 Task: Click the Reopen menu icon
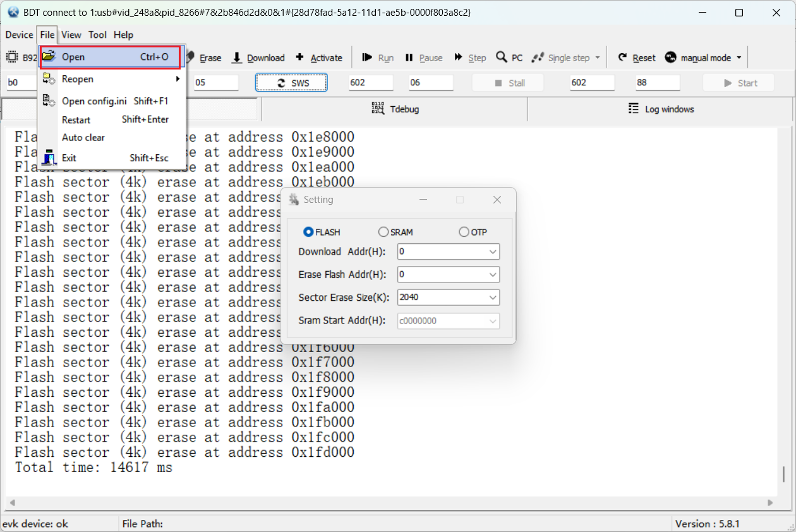point(49,79)
